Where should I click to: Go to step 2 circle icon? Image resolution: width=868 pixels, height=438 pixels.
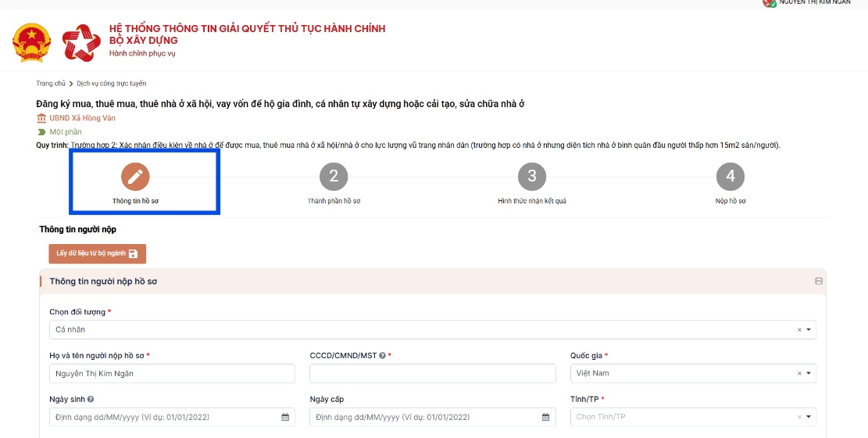(334, 176)
